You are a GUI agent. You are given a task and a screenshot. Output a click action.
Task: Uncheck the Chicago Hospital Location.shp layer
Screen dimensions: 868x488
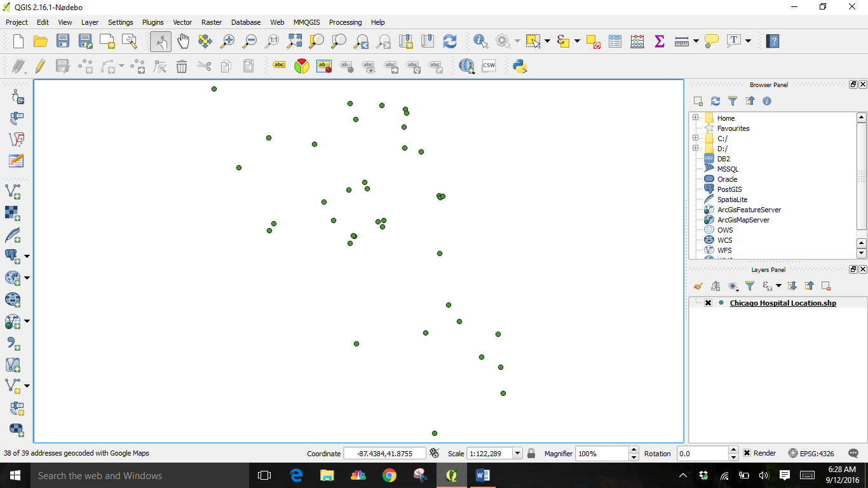click(x=707, y=303)
